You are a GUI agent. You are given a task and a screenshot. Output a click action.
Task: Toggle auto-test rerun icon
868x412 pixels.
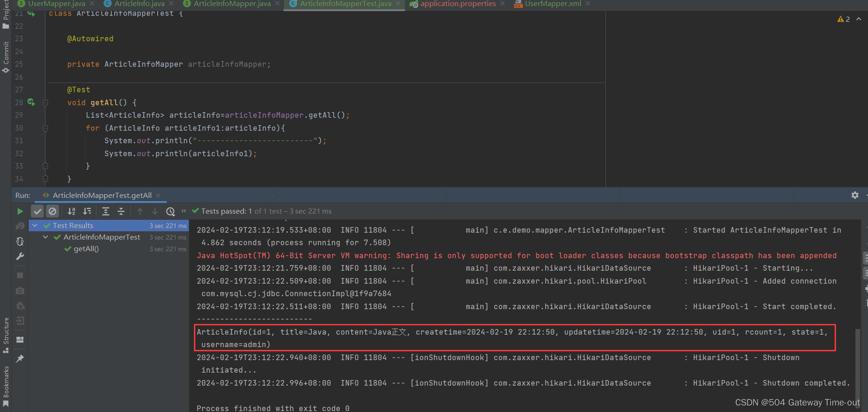20,241
